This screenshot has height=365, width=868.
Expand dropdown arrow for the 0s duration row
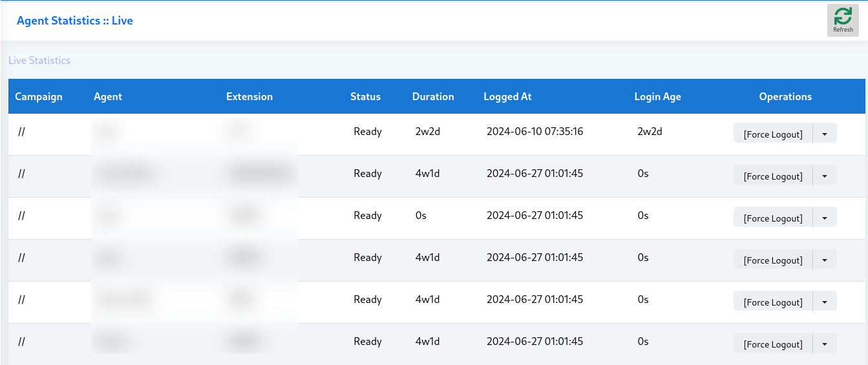click(x=825, y=218)
